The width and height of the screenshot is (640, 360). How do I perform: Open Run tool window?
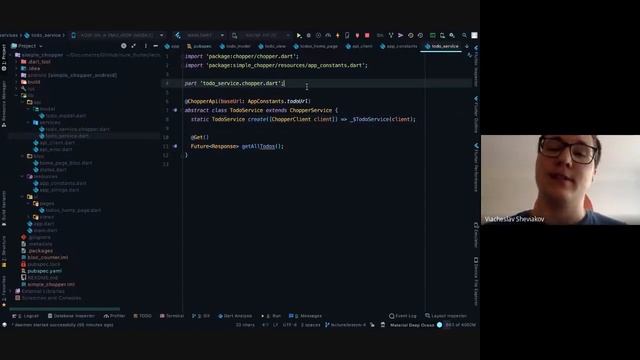tap(271, 316)
